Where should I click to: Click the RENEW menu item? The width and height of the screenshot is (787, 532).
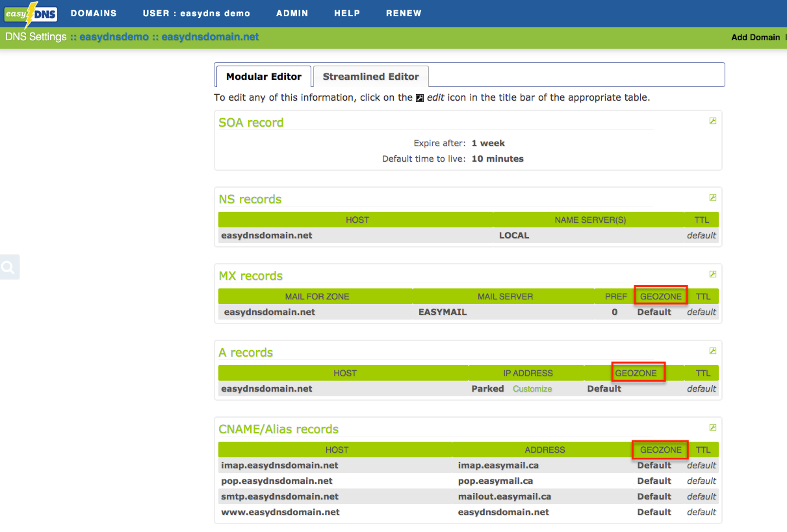pyautogui.click(x=404, y=13)
